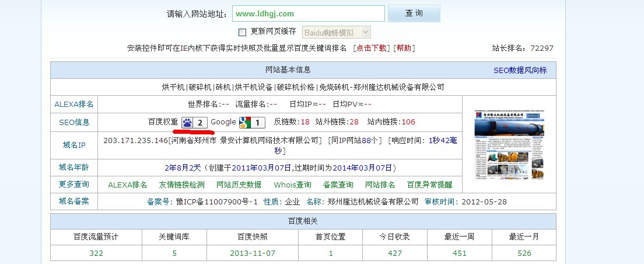The height and width of the screenshot is (264, 644).
Task: Open the 网站历史数据 link
Action: click(x=239, y=185)
